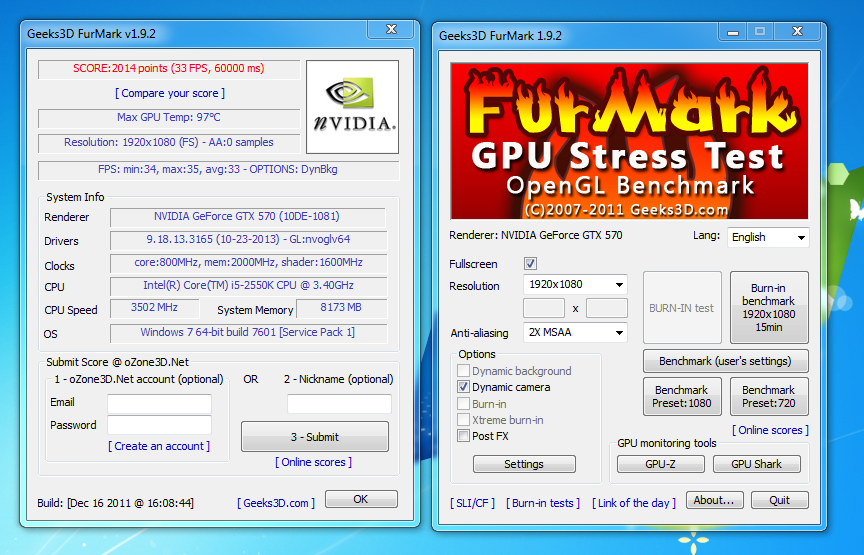Viewport: 864px width, 555px height.
Task: Open Online scores link in score window
Action: pyautogui.click(x=314, y=462)
